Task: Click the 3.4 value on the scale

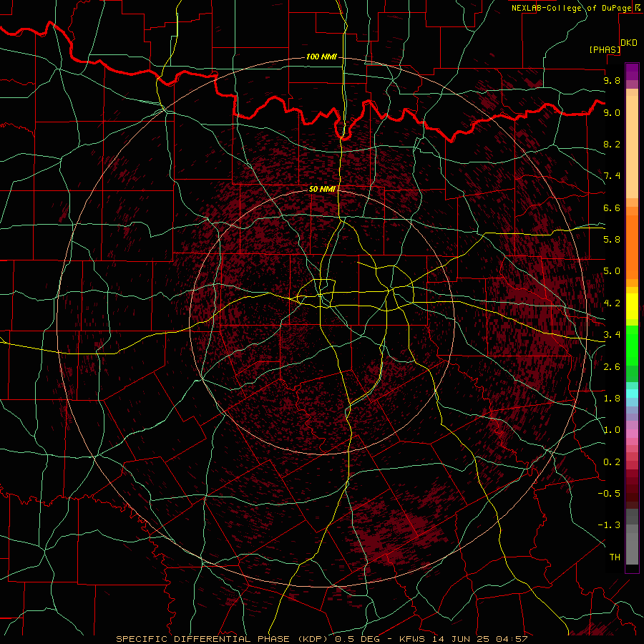Action: (x=612, y=335)
